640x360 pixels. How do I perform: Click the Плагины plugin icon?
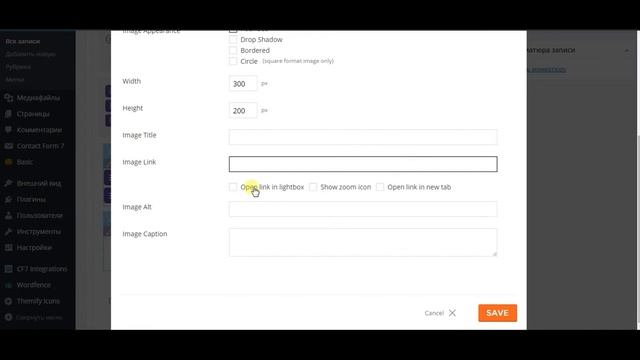(8, 199)
